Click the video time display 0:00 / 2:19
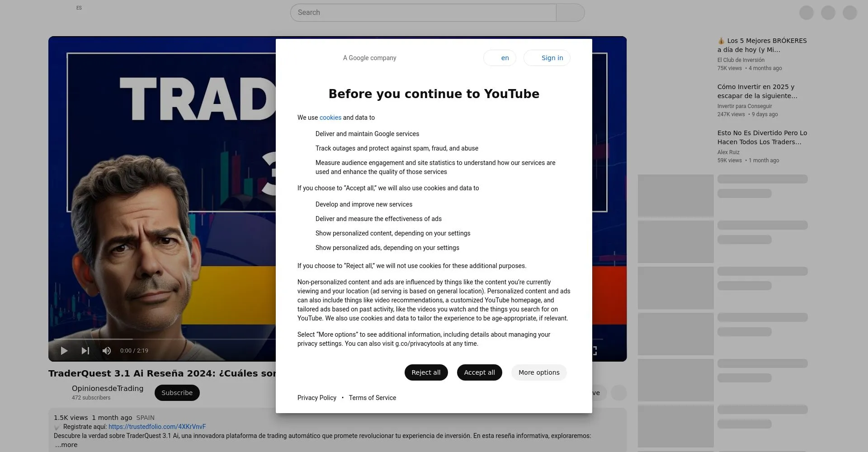 tap(134, 351)
